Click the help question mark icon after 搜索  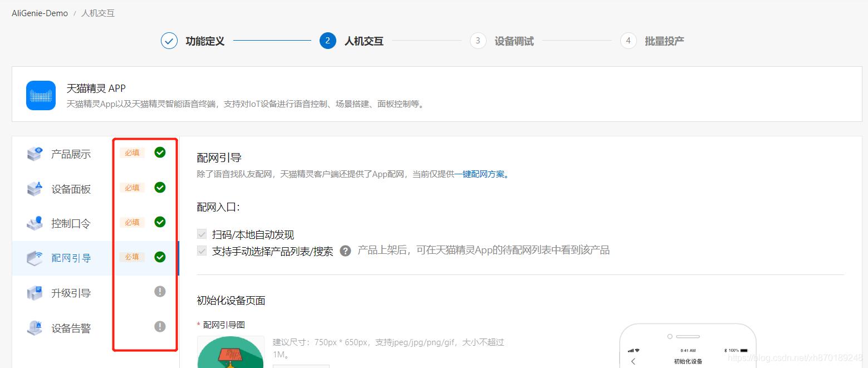tap(345, 251)
